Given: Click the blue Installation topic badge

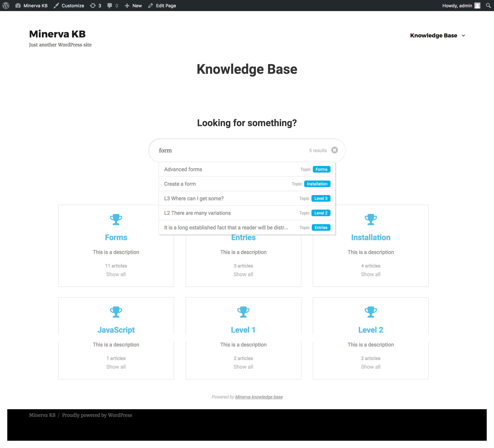Looking at the screenshot, I should point(317,184).
